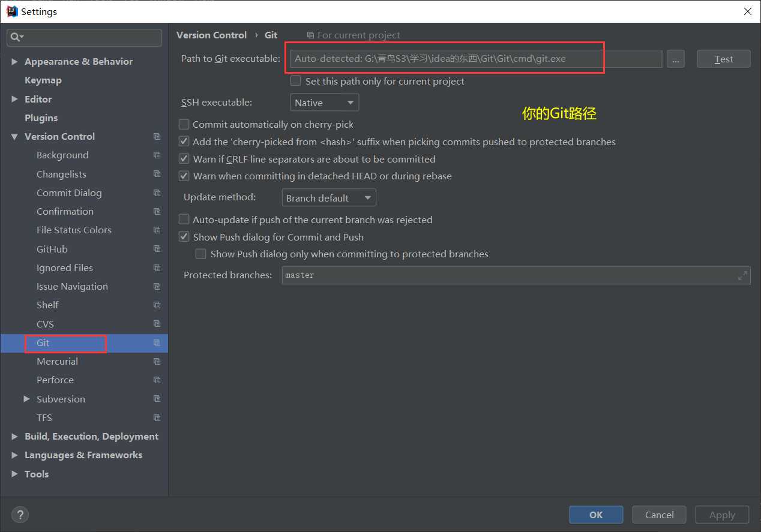Click the Cancel button
Viewport: 761px width, 532px height.
pos(660,515)
